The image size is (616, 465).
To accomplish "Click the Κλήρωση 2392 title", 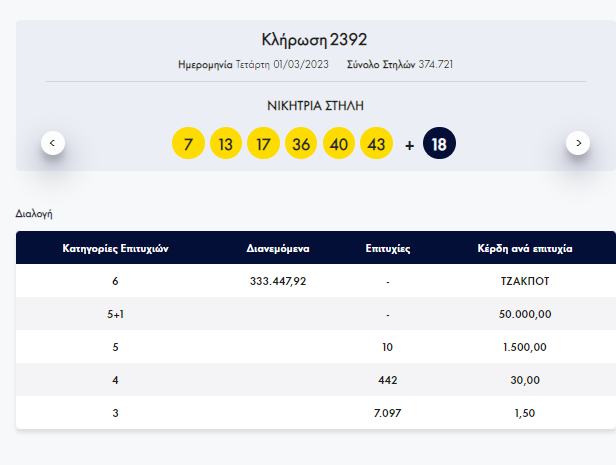I will coord(315,40).
